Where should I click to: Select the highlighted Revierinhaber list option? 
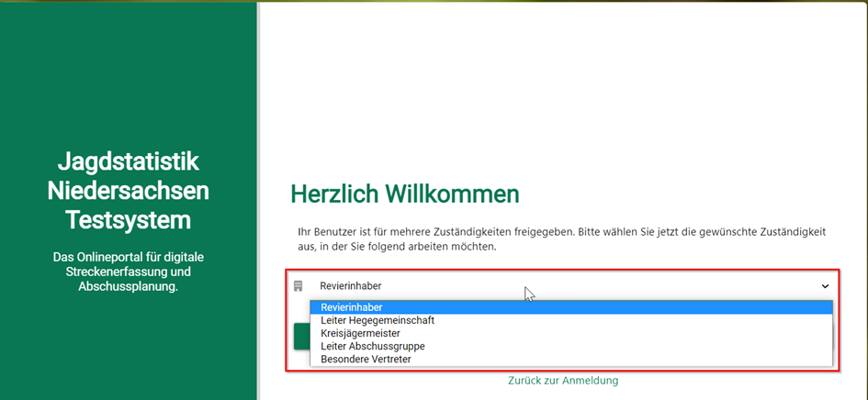click(352, 307)
